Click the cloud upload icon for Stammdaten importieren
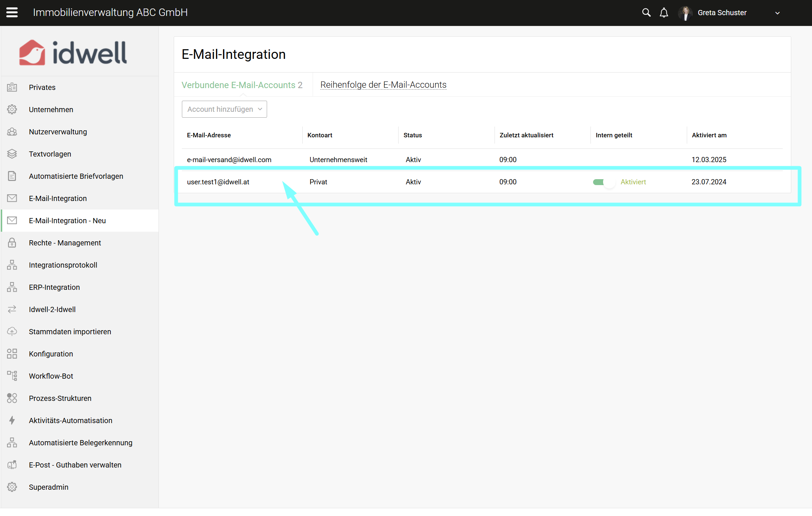 [x=12, y=332]
